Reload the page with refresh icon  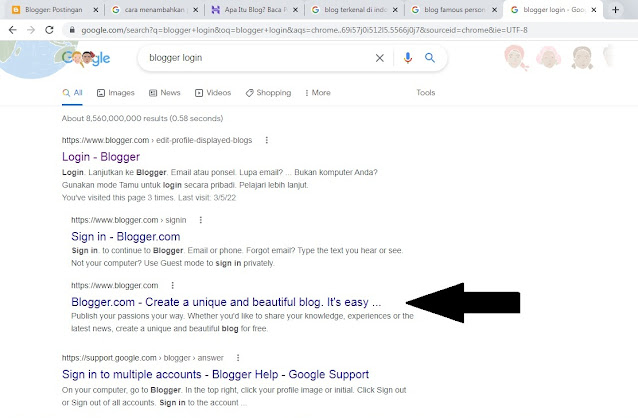point(49,30)
